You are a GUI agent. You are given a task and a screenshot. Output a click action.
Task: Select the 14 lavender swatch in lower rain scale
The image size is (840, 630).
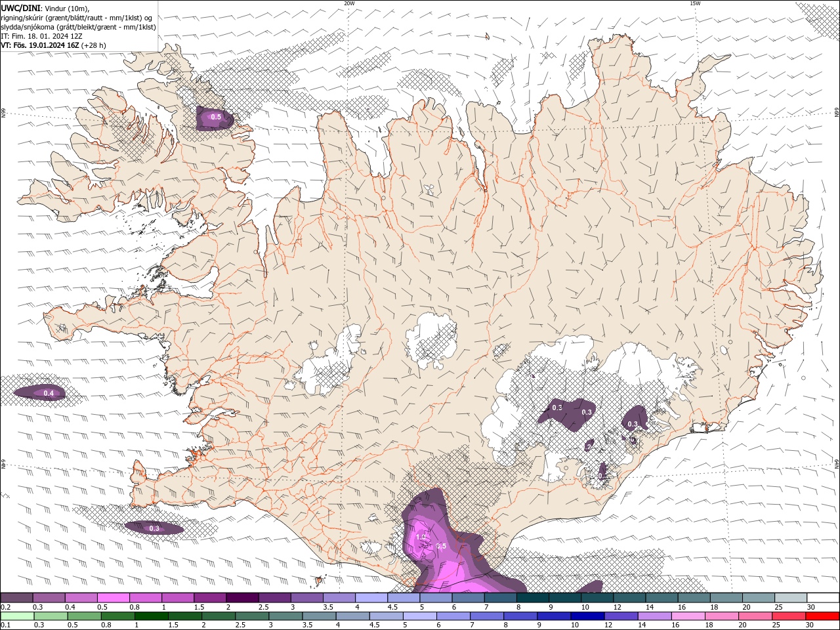pyautogui.click(x=654, y=616)
